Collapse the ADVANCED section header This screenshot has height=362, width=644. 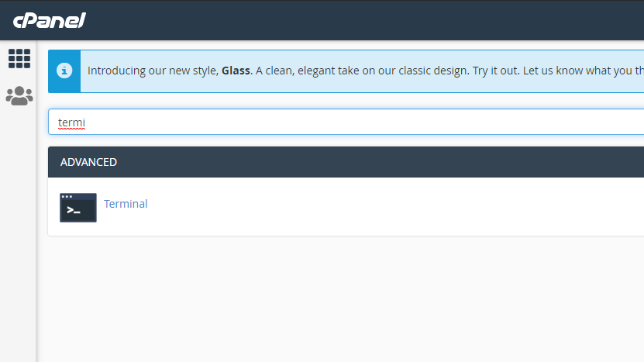(x=89, y=162)
